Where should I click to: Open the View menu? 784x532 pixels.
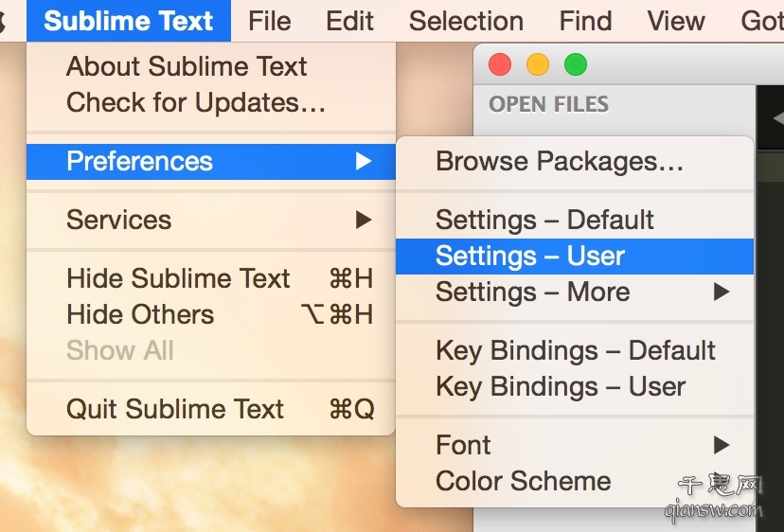[x=676, y=21]
